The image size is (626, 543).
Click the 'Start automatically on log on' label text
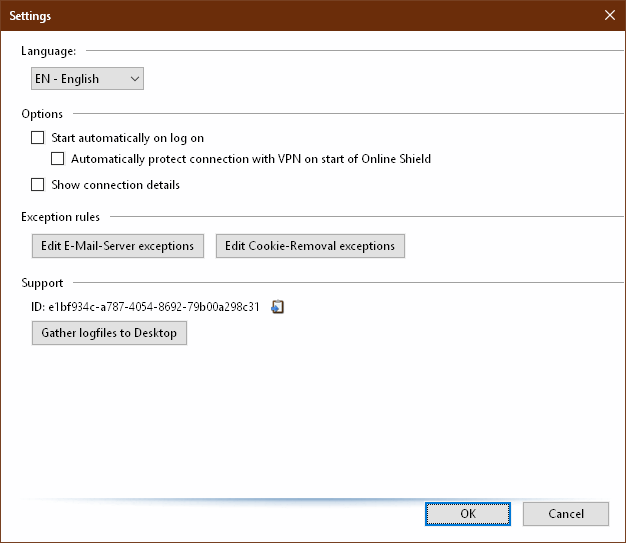127,138
